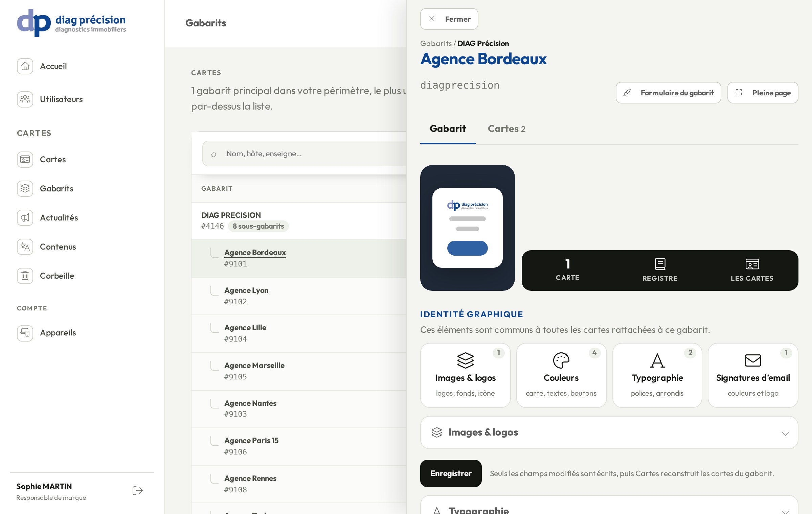Open Utilisateurs via its people icon
The width and height of the screenshot is (812, 514).
point(25,99)
